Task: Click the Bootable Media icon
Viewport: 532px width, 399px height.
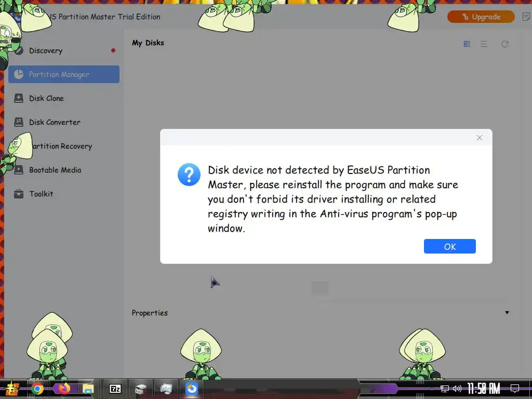Action: (19, 170)
